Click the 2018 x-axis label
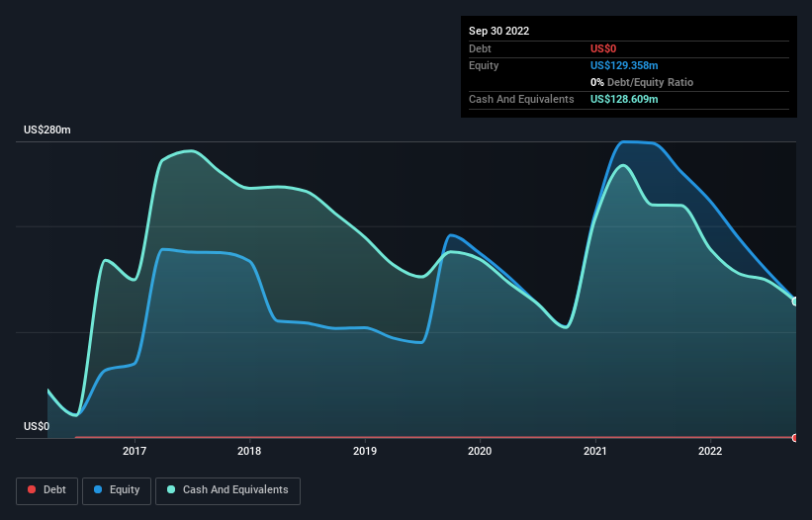Viewport: 812px width, 520px height. tap(249, 451)
